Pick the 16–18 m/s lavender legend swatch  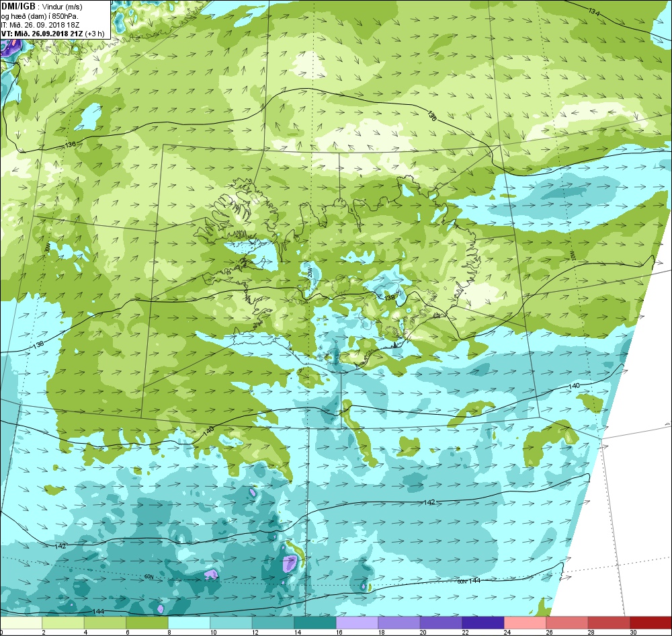358,623
